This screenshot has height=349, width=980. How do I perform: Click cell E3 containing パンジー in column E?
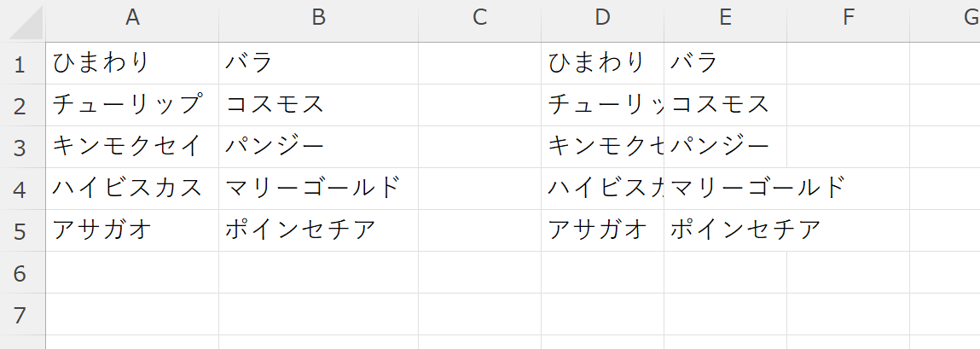point(725,147)
